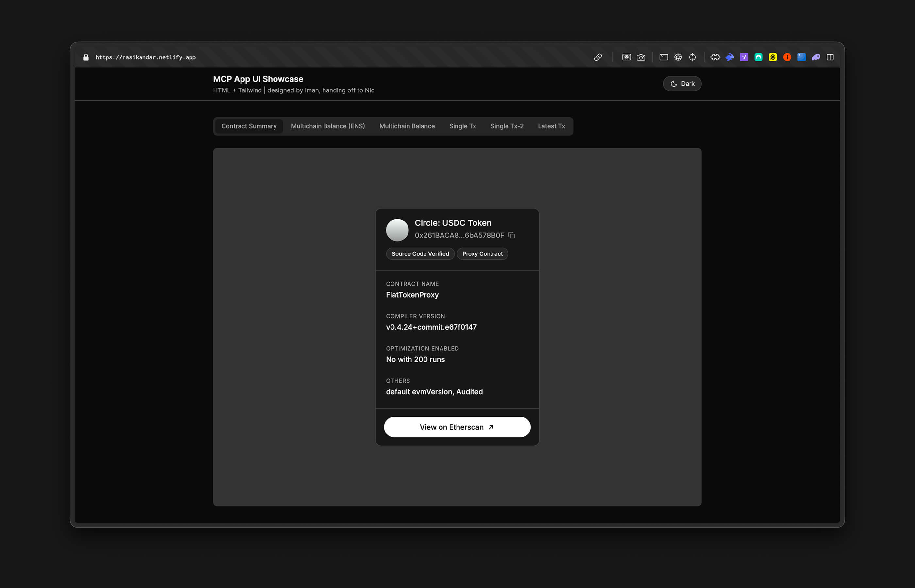The height and width of the screenshot is (588, 915).
Task: Click the globe icon in toolbar
Action: pyautogui.click(x=678, y=57)
